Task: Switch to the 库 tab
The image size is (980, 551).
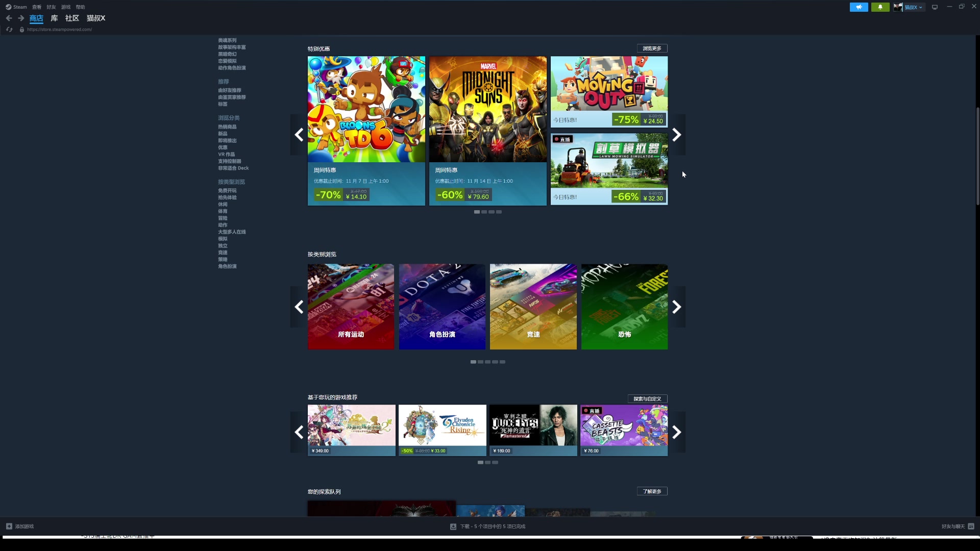Action: coord(54,18)
